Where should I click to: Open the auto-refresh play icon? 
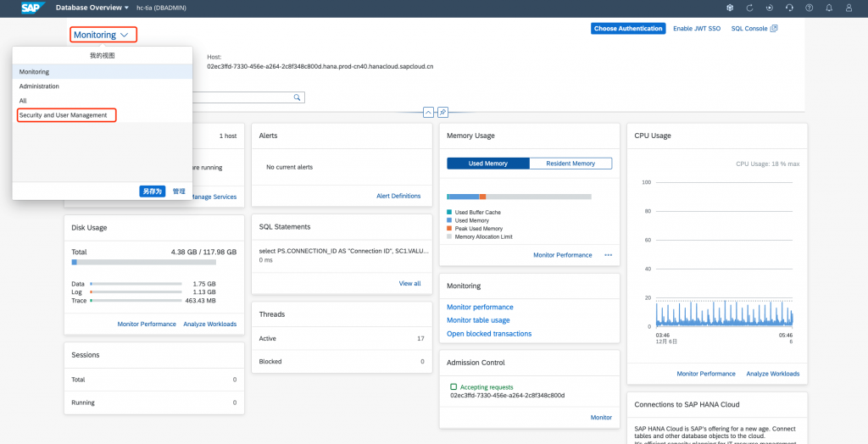click(x=770, y=8)
